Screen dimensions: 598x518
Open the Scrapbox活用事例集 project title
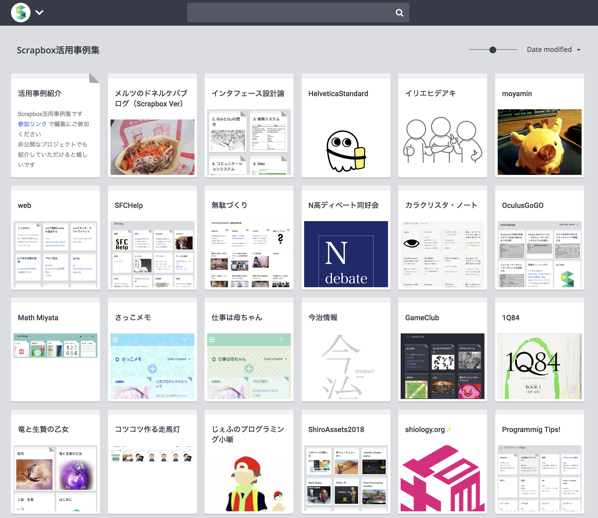(58, 50)
